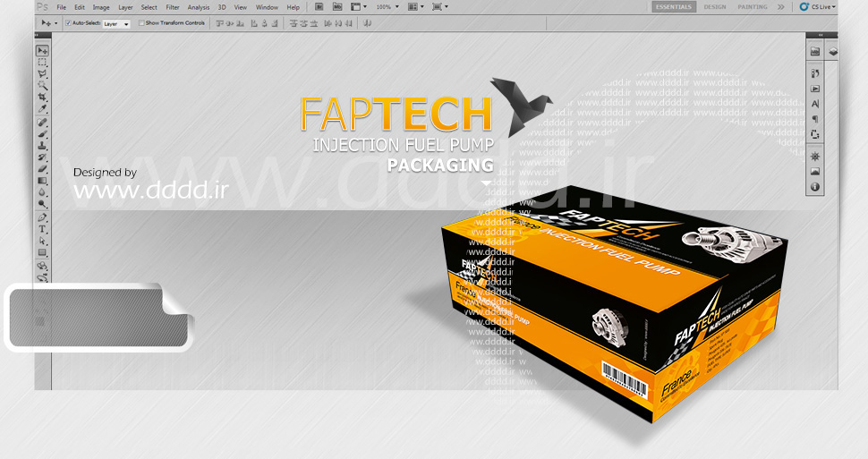Toggle the Auto-Select checkbox
Image resolution: width=868 pixels, height=459 pixels.
click(69, 23)
